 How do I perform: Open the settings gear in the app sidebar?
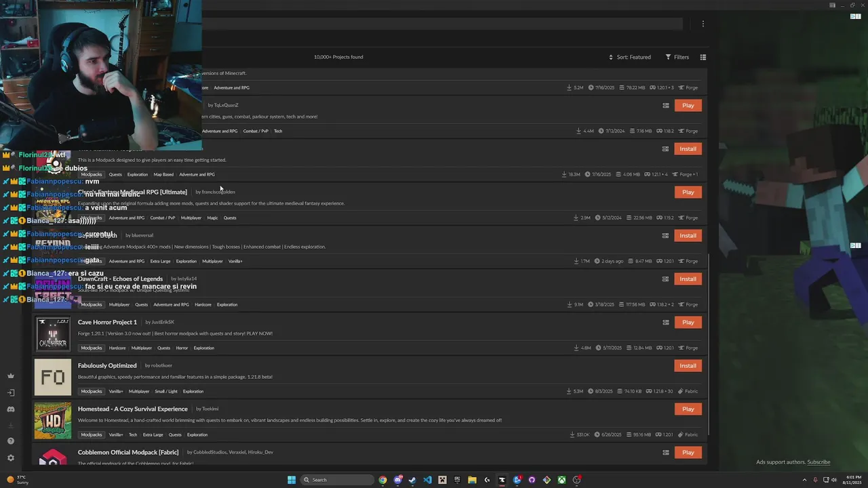point(10,457)
